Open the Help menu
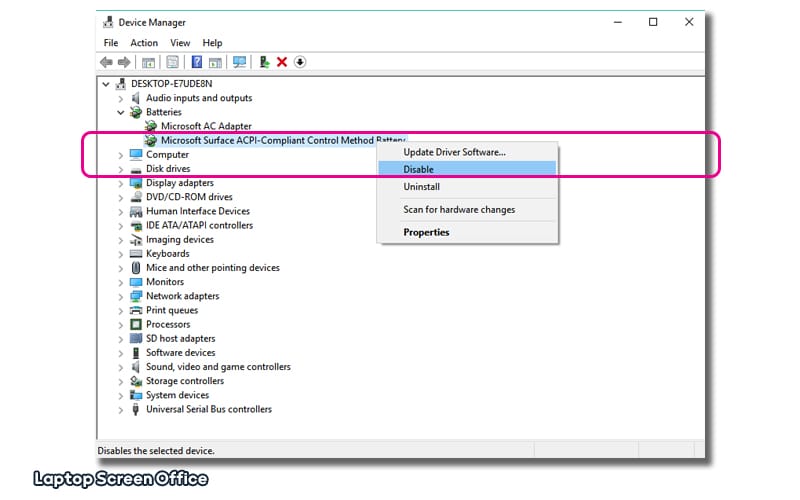This screenshot has height=500, width=800. [x=212, y=43]
